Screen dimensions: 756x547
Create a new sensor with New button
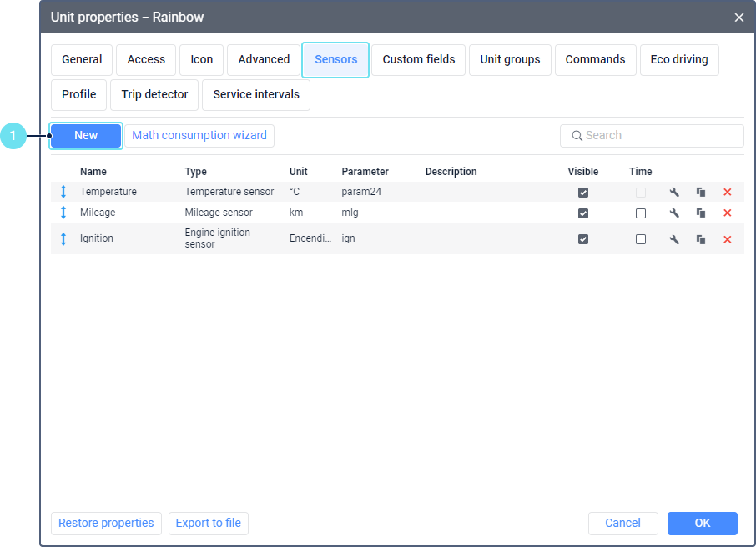(86, 136)
